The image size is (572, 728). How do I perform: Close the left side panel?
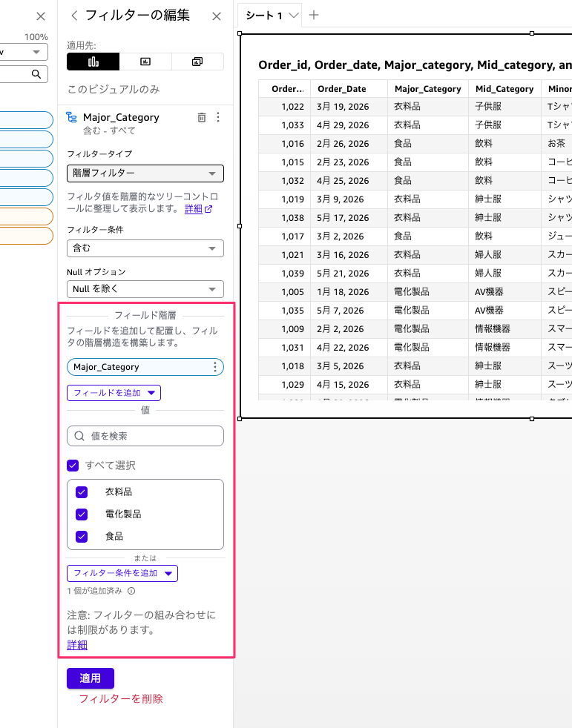tap(41, 17)
